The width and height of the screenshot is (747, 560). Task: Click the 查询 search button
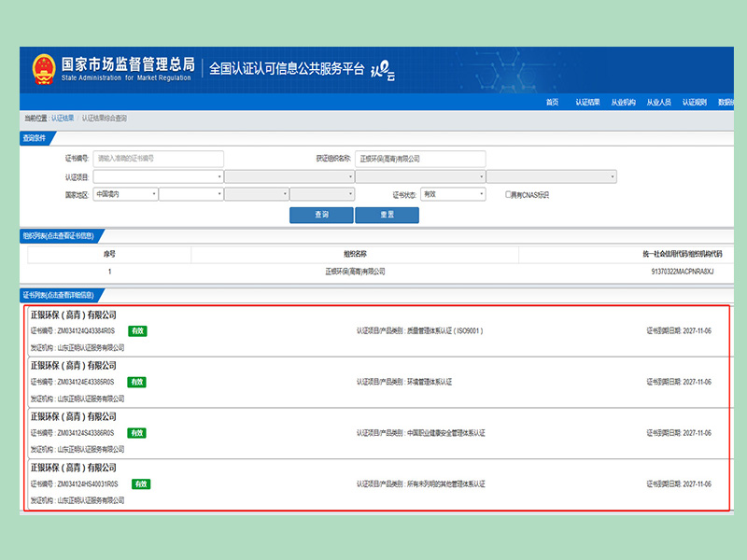tap(321, 215)
